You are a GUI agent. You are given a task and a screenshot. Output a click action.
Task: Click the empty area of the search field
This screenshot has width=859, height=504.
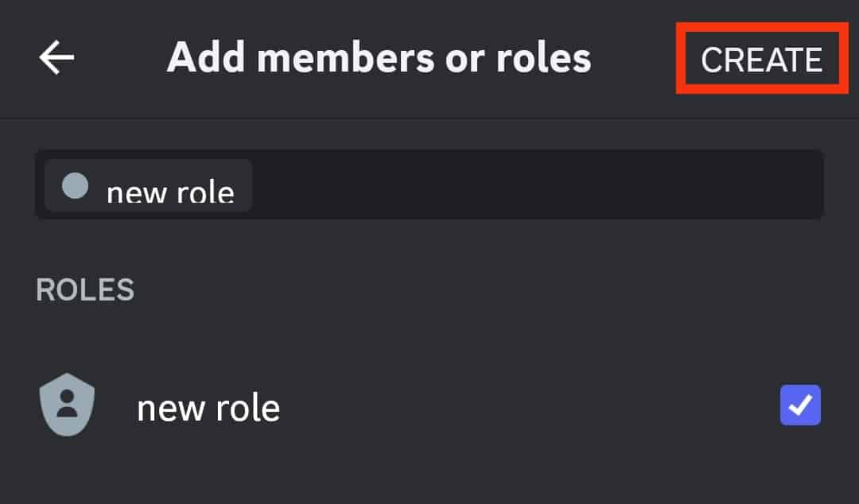537,184
